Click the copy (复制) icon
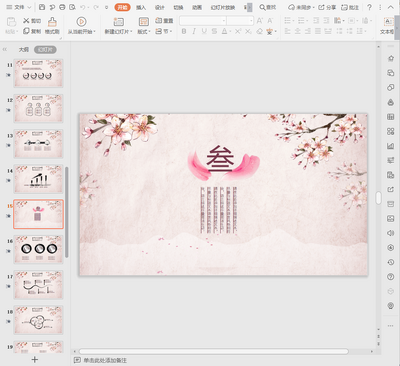Image resolution: width=400 pixels, height=366 pixels. (x=26, y=31)
